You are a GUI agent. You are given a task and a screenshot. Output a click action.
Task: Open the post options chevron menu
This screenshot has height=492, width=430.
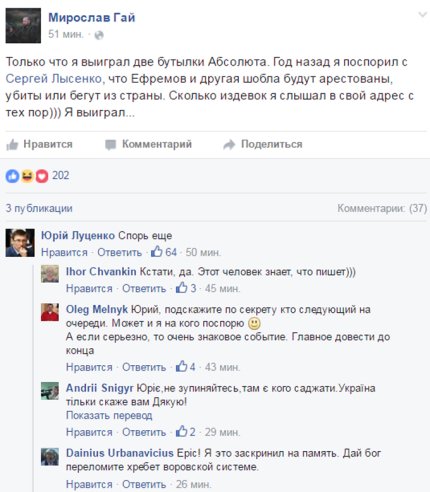pyautogui.click(x=423, y=15)
